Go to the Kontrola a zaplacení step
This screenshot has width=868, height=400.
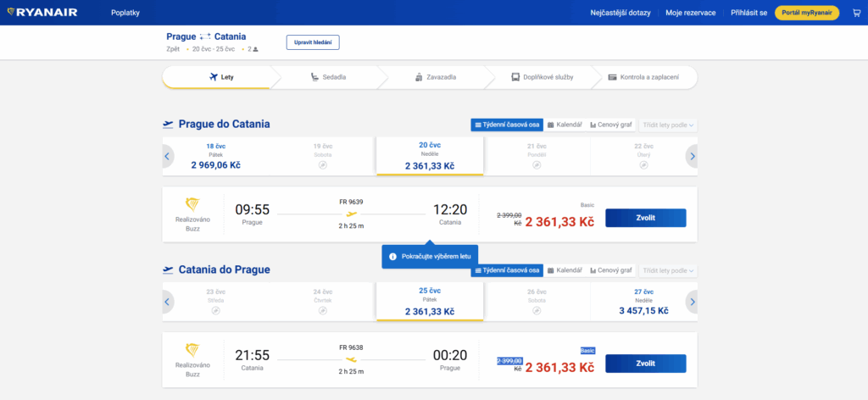(x=643, y=77)
